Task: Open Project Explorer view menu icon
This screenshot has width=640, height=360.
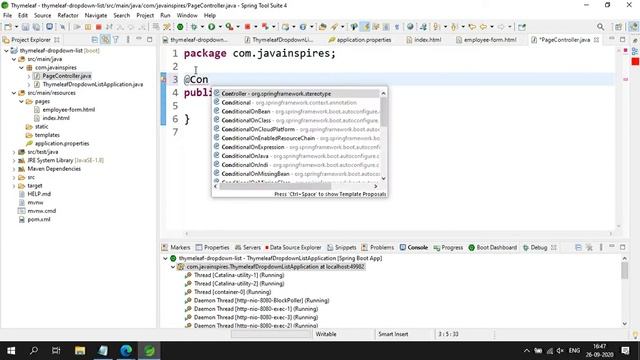Action: (128, 40)
